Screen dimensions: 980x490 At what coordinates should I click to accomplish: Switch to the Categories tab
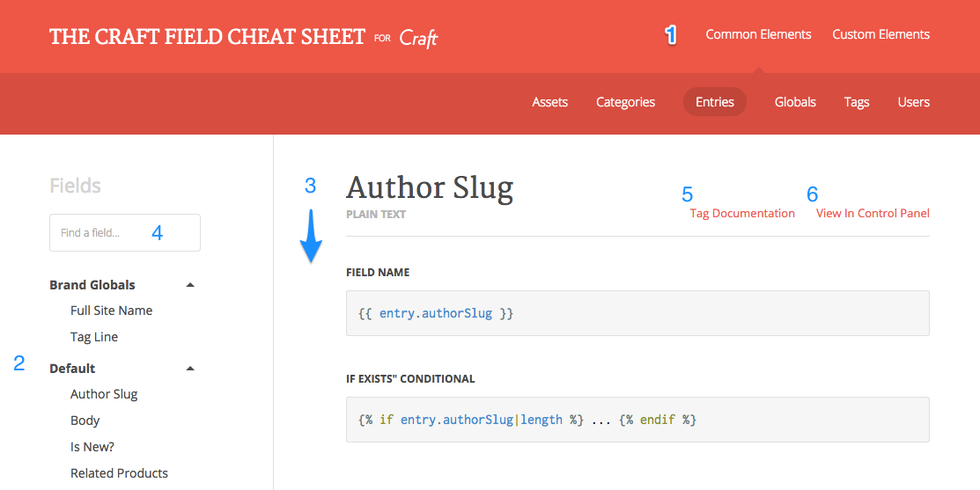[x=625, y=102]
